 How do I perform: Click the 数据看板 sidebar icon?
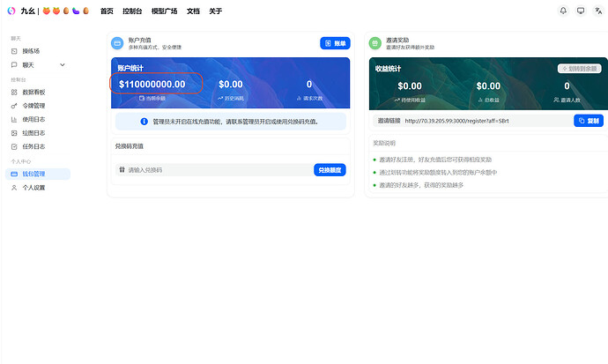click(14, 93)
